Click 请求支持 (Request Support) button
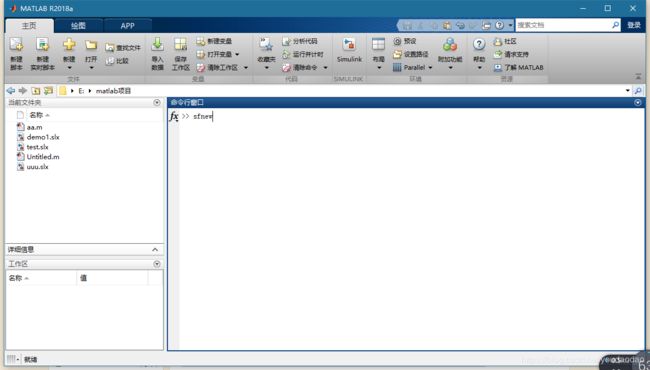 511,54
